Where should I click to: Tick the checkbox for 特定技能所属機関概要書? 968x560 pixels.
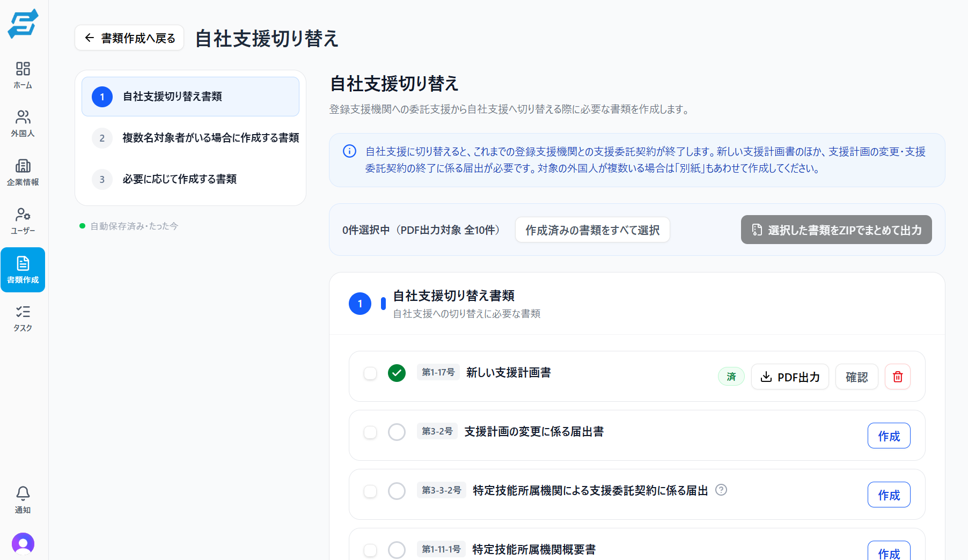click(370, 550)
